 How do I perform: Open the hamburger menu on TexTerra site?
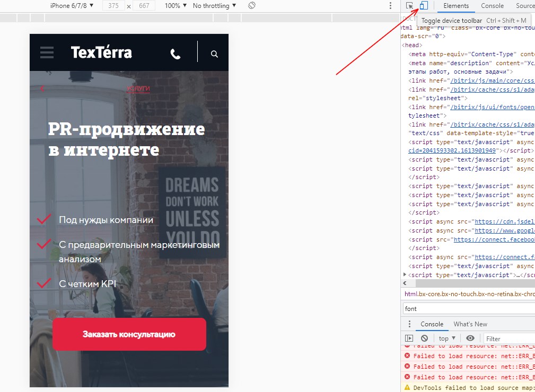tap(47, 52)
